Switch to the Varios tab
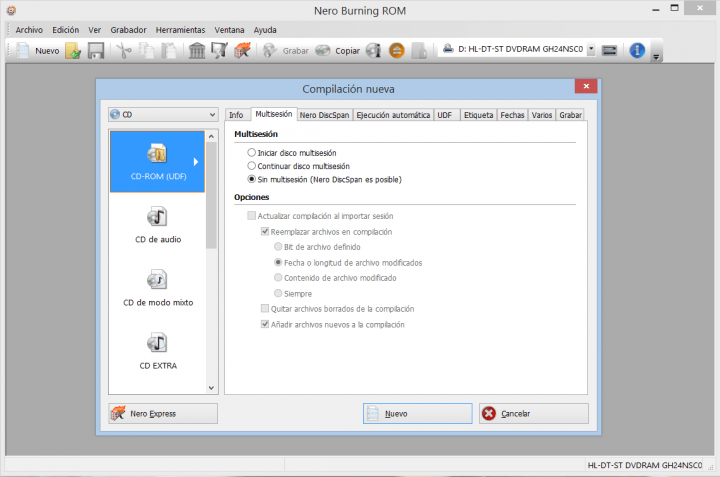Image resolution: width=720 pixels, height=477 pixels. pos(542,115)
